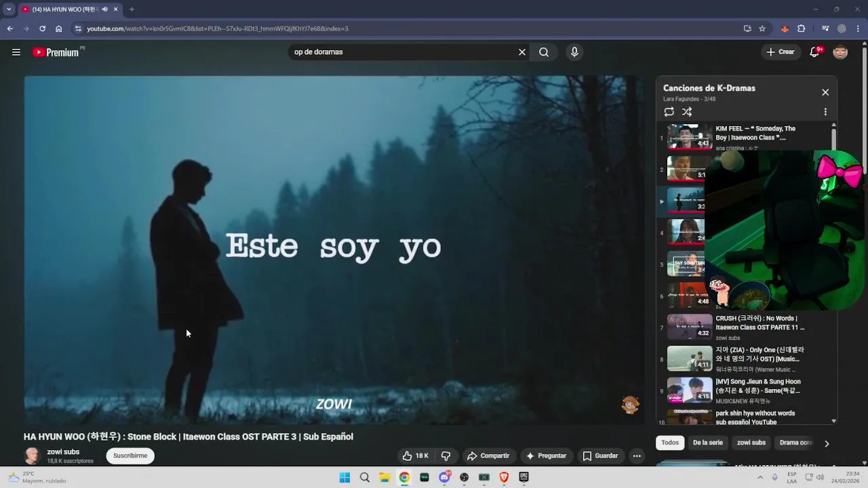Screen dimensions: 868x488
Task: Select the zowi subs filter chip
Action: pyautogui.click(x=751, y=443)
